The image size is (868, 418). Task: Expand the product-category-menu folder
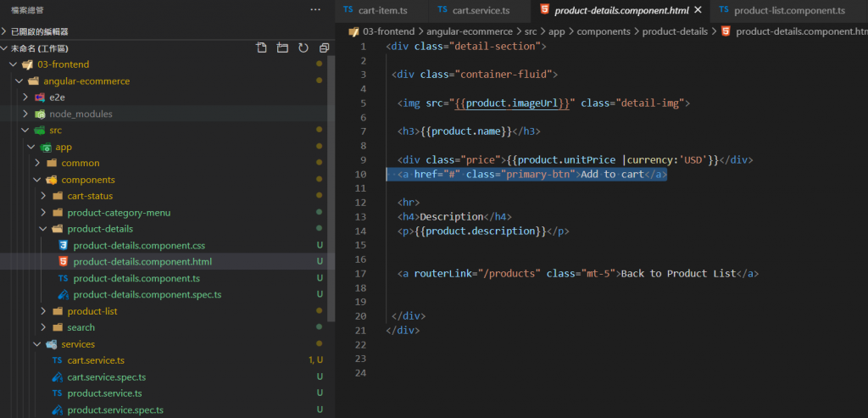[x=44, y=213]
